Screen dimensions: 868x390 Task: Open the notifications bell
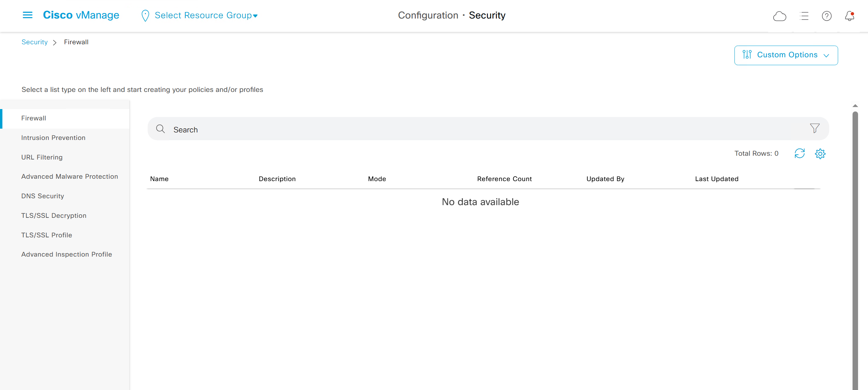(x=849, y=16)
